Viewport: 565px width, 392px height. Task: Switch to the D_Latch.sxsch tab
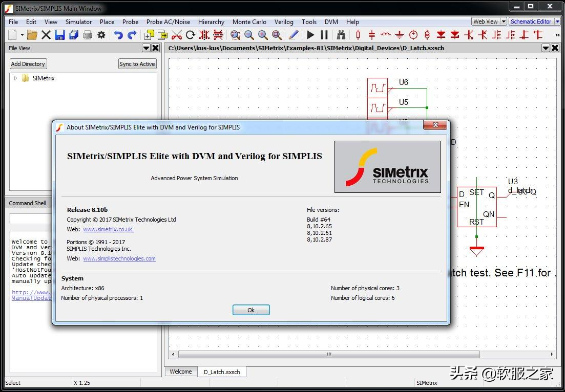point(222,372)
